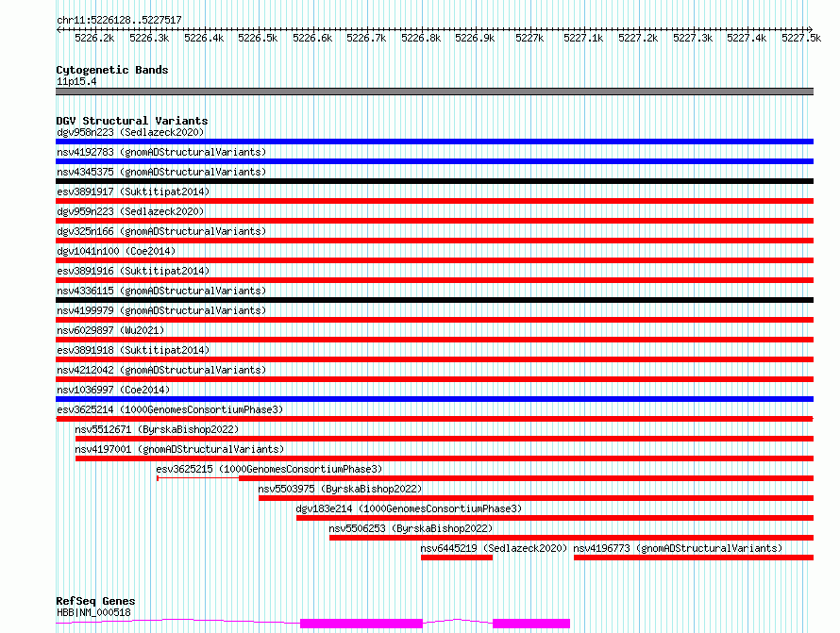The image size is (840, 633).
Task: Click the red bar under dgv183e214
Action: click(555, 518)
